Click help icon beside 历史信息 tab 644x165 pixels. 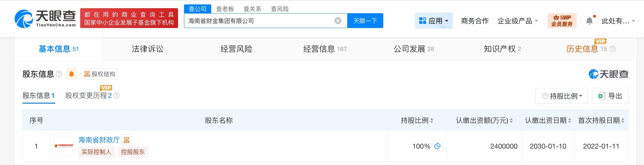612,49
